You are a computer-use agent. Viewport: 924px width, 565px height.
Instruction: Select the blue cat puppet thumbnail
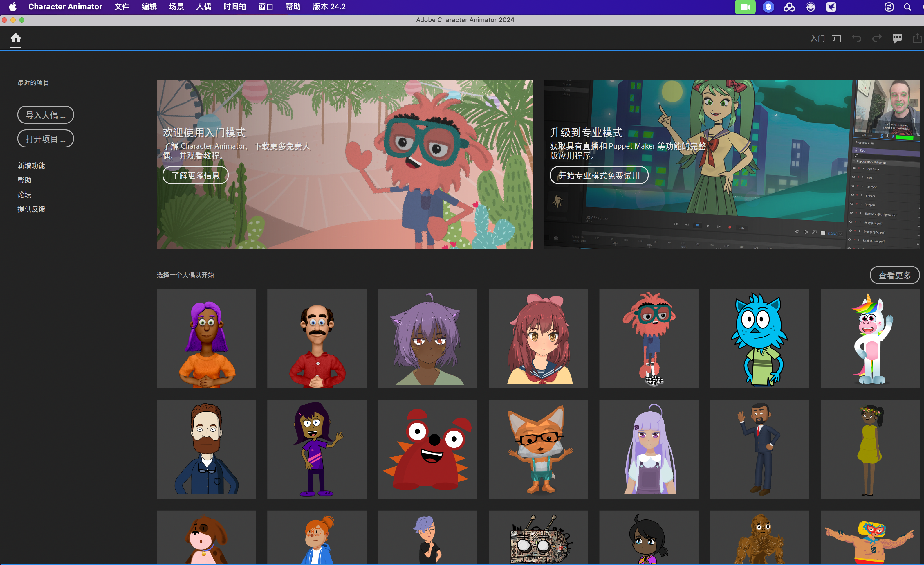(759, 339)
